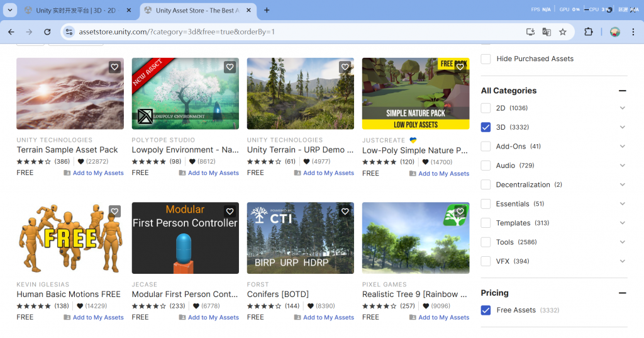Bookmark this page with star icon
Viewport: 644px width, 338px height.
563,31
